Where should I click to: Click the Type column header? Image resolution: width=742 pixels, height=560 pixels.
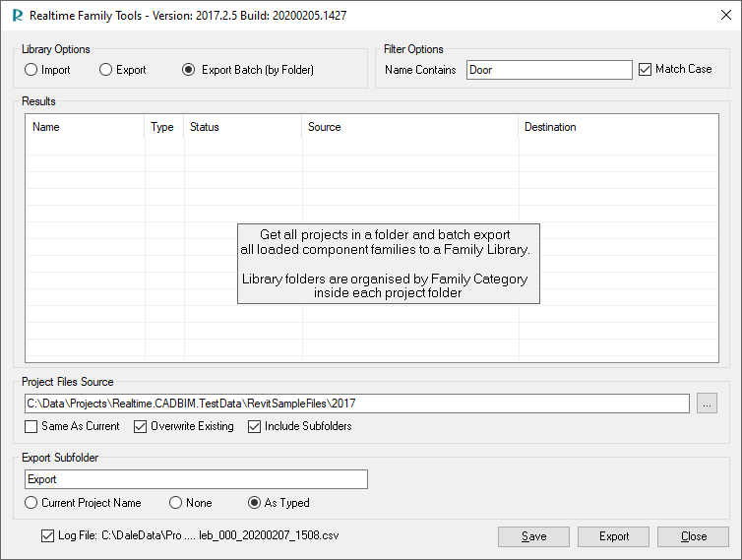click(164, 127)
